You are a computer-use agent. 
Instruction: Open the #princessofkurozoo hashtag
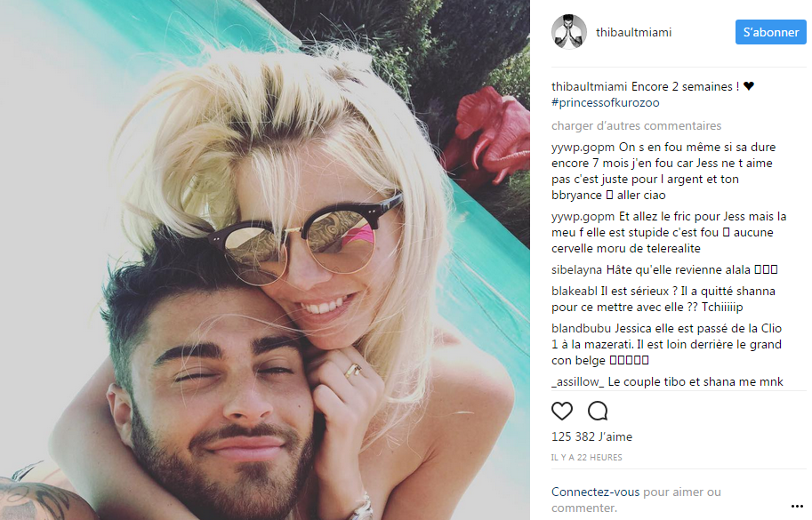tap(606, 102)
